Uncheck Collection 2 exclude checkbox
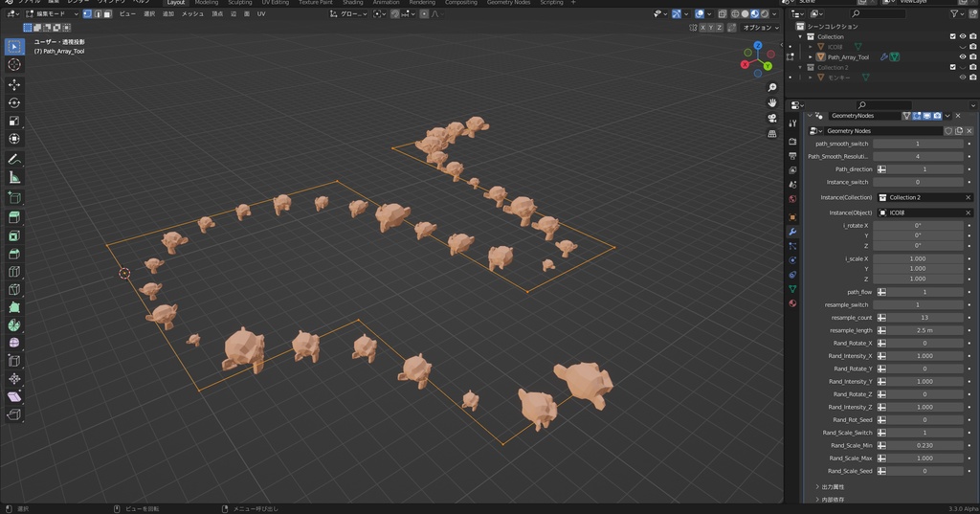This screenshot has height=514, width=980. click(952, 67)
